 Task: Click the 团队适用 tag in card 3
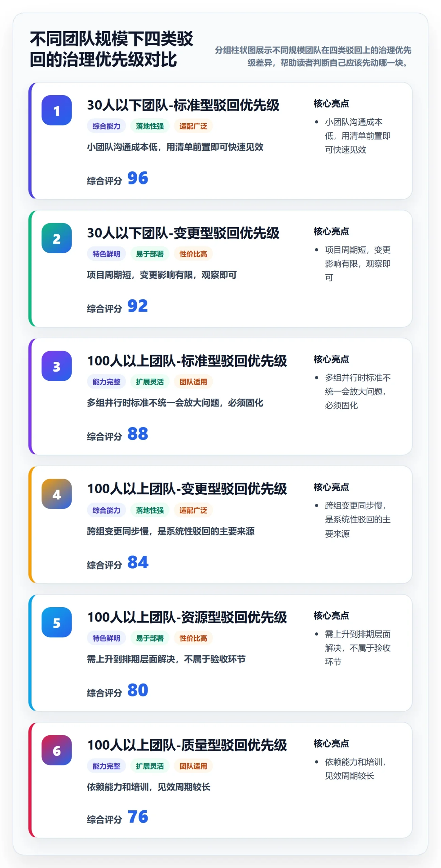(x=193, y=381)
